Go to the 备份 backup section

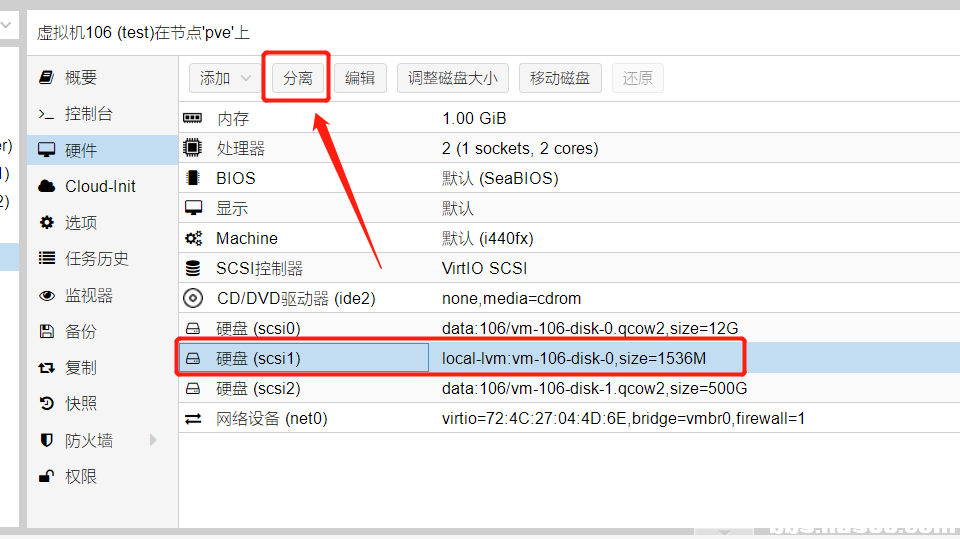[81, 331]
